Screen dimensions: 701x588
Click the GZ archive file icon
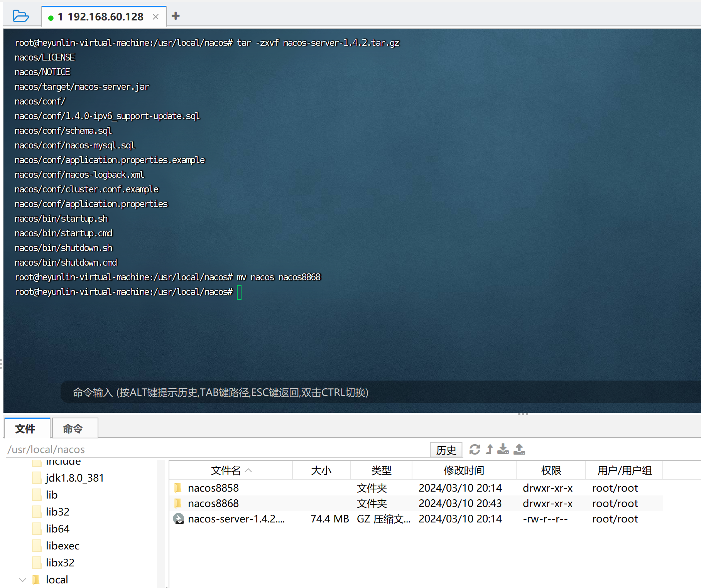pos(178,519)
